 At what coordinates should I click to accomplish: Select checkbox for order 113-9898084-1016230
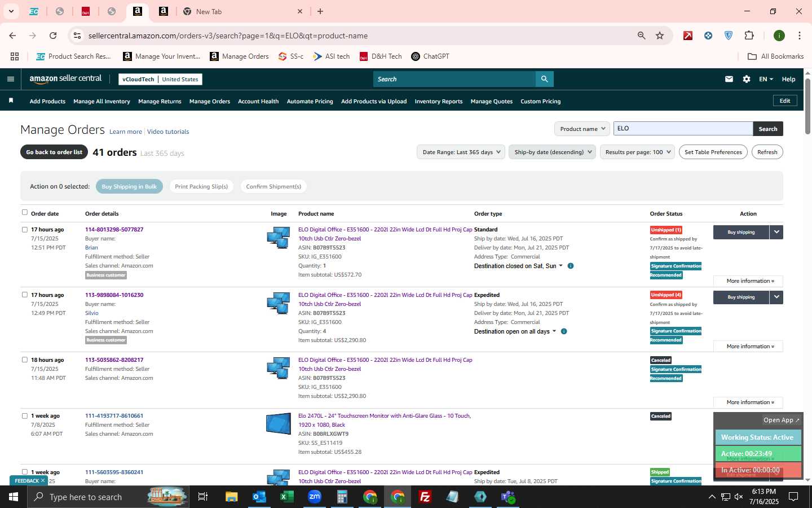[x=24, y=295]
